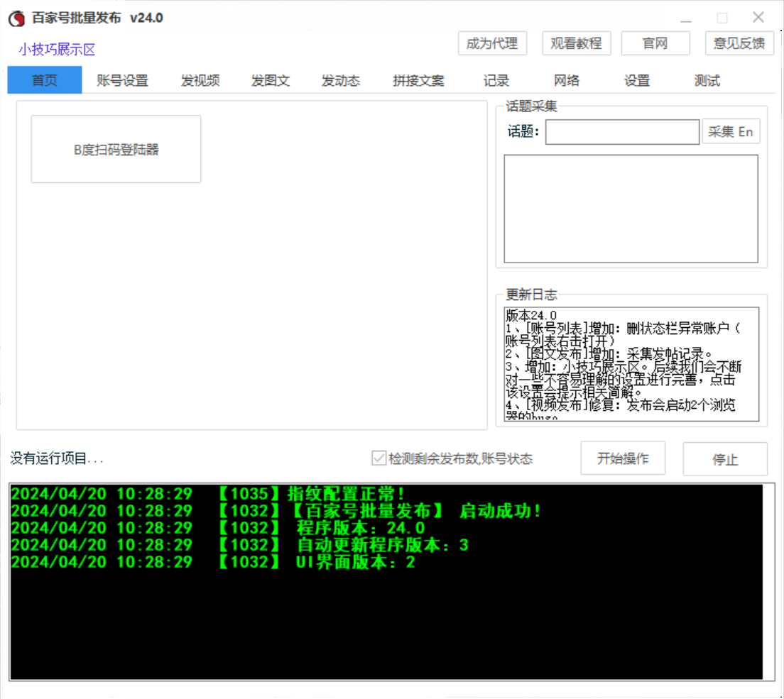784x699 pixels.
Task: Go to the 发动态 tab
Action: 340,80
